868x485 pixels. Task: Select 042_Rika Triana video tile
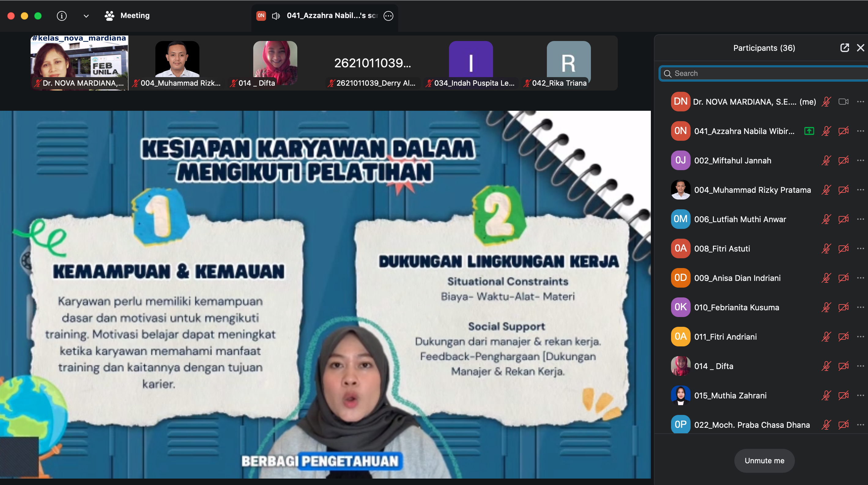pyautogui.click(x=569, y=63)
